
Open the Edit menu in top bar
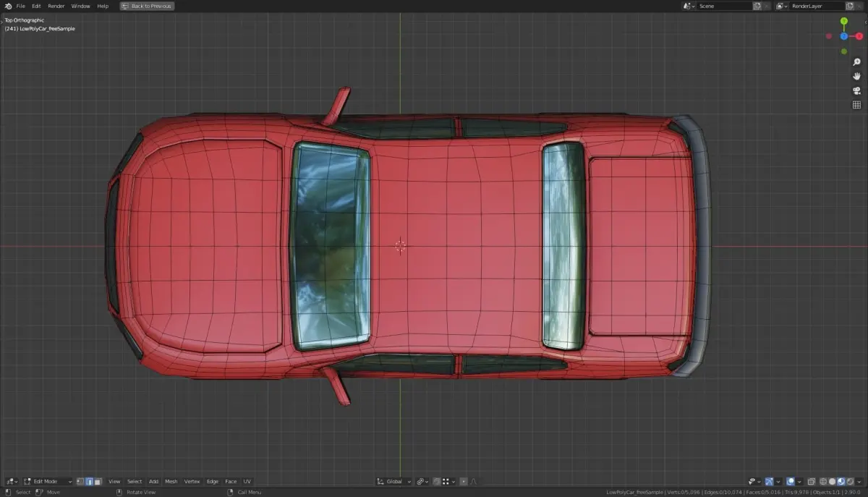tap(36, 6)
